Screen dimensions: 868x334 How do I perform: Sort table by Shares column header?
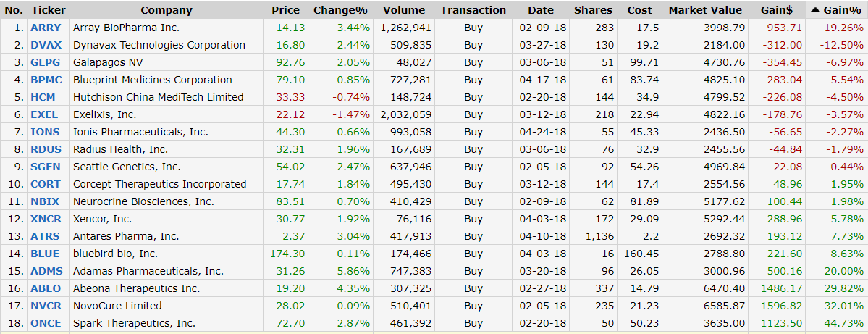tap(594, 10)
